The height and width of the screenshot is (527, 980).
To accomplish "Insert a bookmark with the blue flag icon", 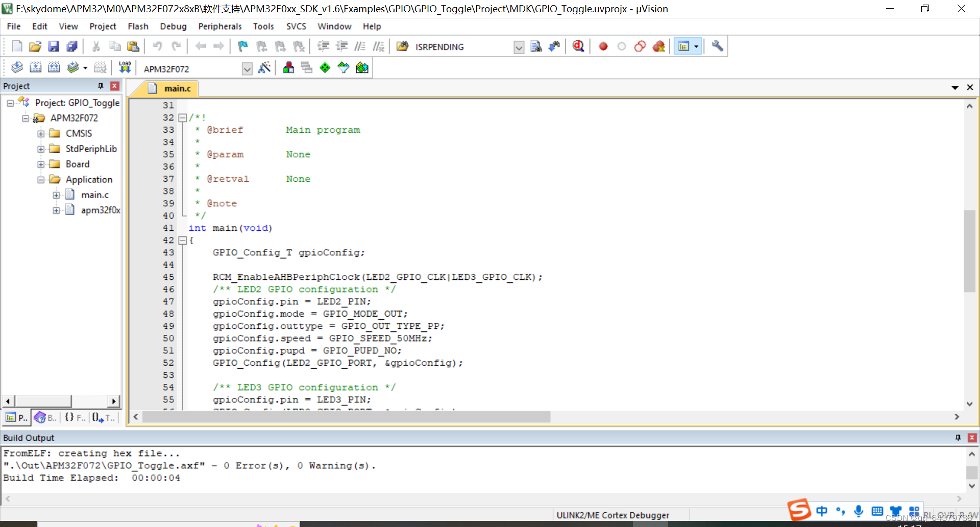I will point(243,46).
